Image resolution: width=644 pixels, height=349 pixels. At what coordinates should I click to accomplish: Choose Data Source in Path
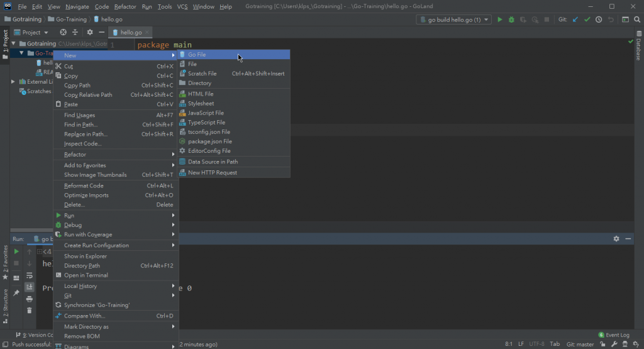234,162
